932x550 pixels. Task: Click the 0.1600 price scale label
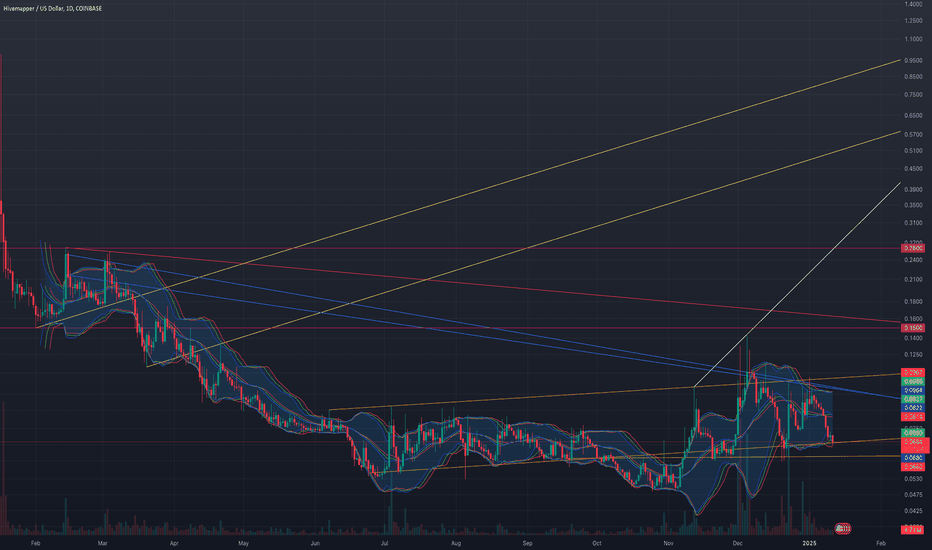click(x=913, y=319)
